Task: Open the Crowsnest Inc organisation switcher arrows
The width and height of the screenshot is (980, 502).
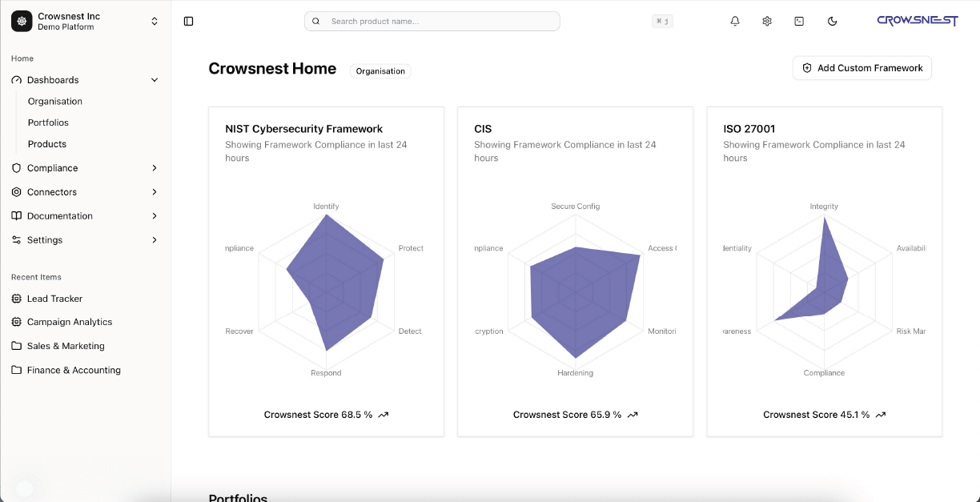Action: [x=155, y=22]
